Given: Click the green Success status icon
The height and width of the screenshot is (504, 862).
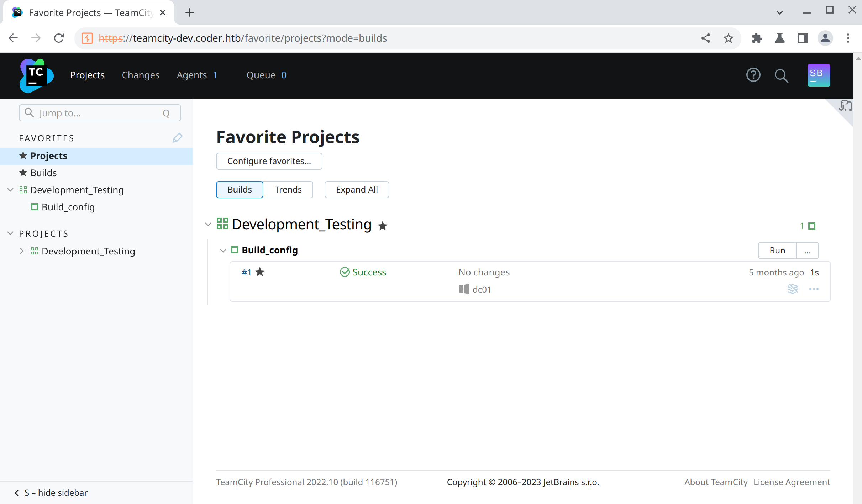Looking at the screenshot, I should (x=345, y=272).
